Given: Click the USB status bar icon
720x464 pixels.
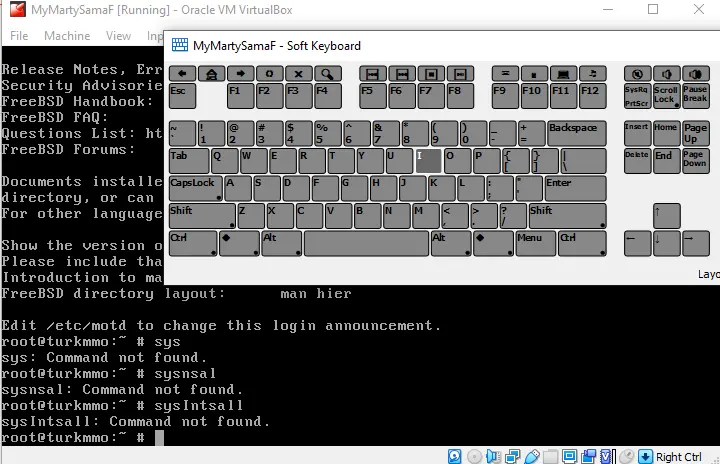Looking at the screenshot, I should coord(531,456).
